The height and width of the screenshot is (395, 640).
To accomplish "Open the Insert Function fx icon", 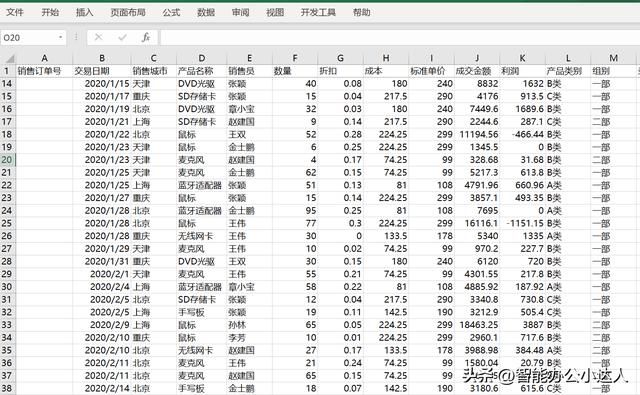I will click(146, 38).
